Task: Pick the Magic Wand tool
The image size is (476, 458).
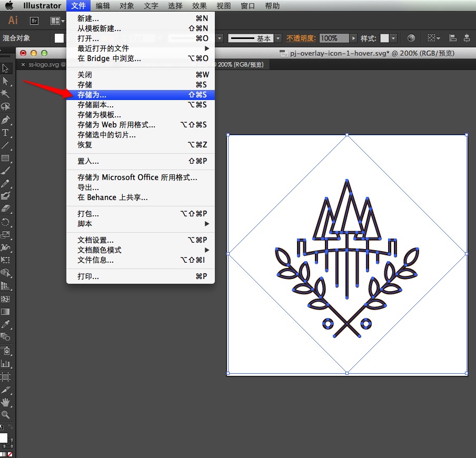Action: point(6,94)
